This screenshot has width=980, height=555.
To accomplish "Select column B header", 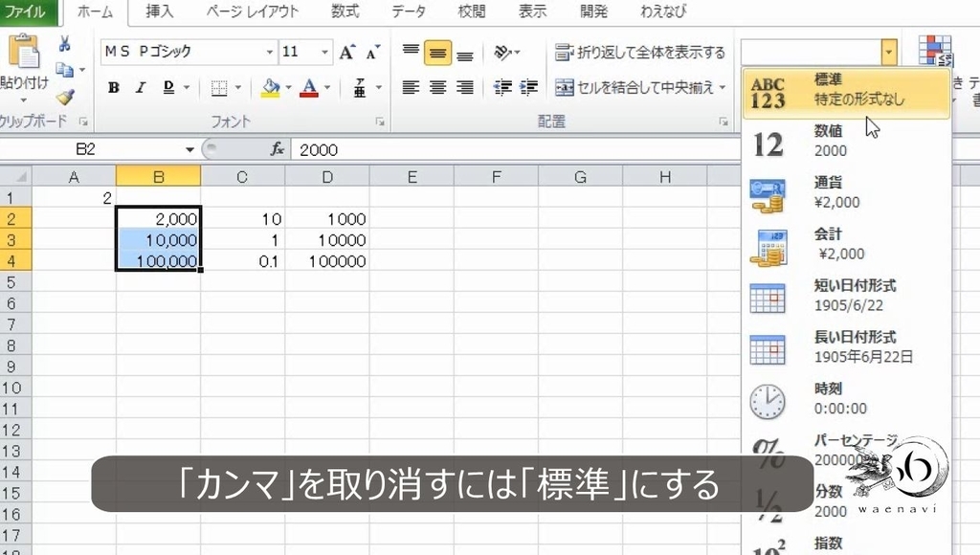I will click(x=159, y=177).
